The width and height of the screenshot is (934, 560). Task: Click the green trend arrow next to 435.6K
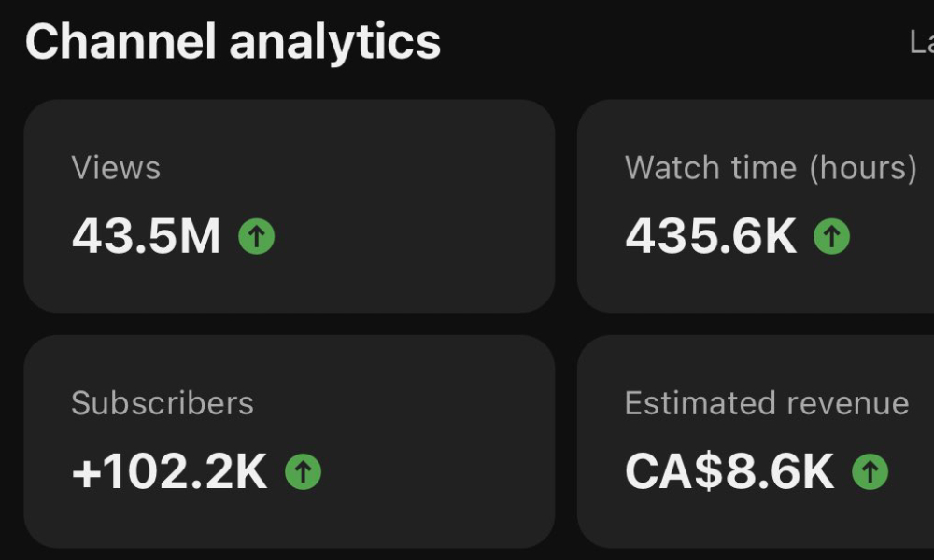pos(831,237)
